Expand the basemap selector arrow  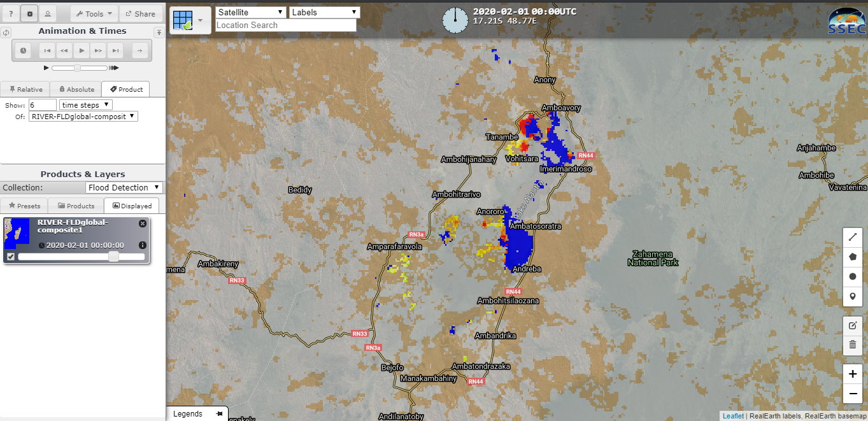(201, 20)
